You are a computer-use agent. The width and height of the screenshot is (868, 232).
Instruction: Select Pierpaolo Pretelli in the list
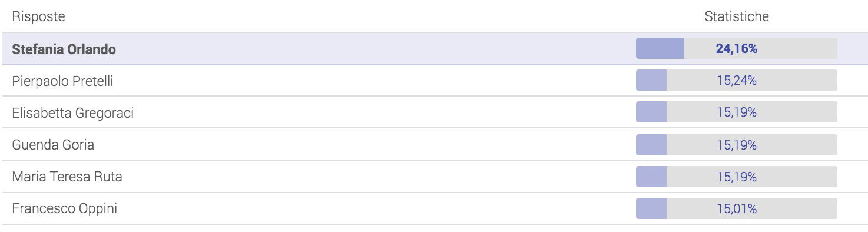click(62, 81)
